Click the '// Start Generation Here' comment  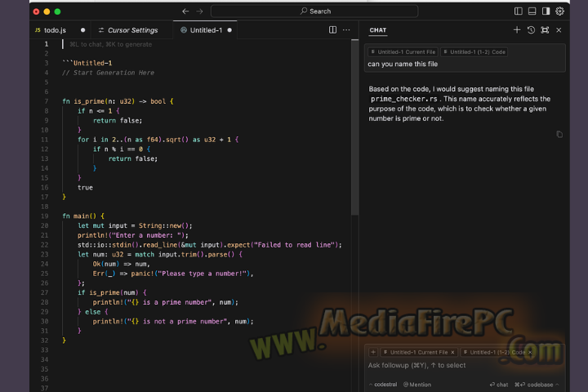pyautogui.click(x=108, y=73)
